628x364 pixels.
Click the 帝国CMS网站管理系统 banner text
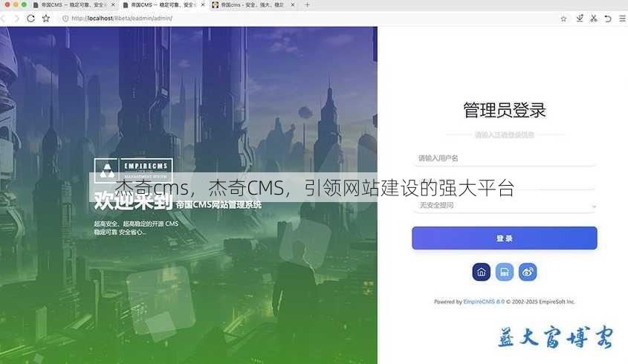coord(218,204)
